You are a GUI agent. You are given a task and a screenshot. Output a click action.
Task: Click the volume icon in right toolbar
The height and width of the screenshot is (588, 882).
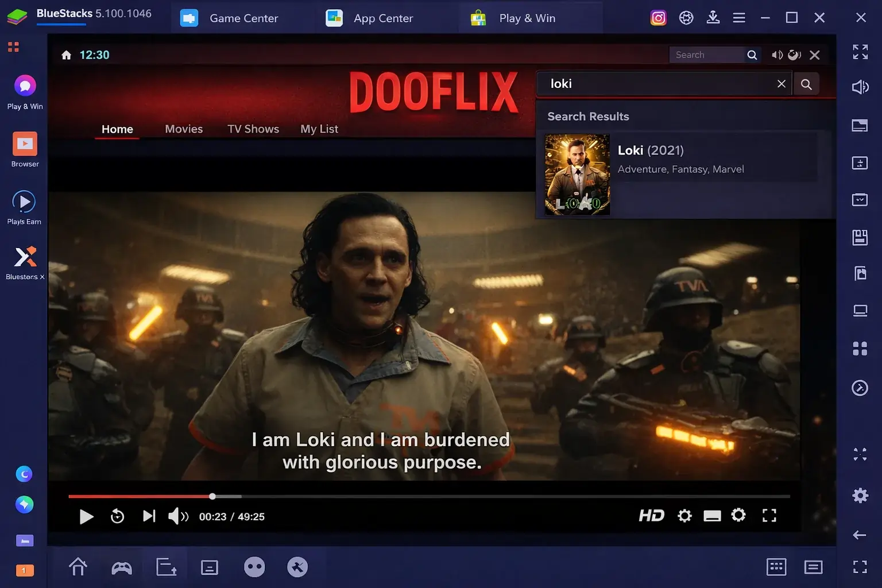860,87
